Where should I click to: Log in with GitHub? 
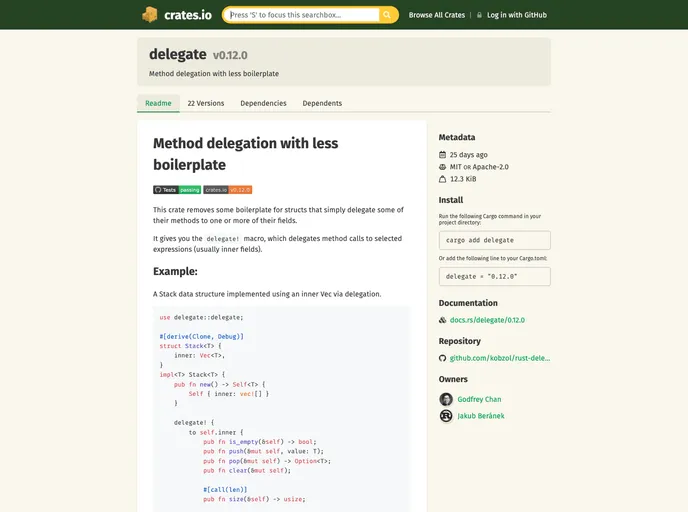pos(516,15)
